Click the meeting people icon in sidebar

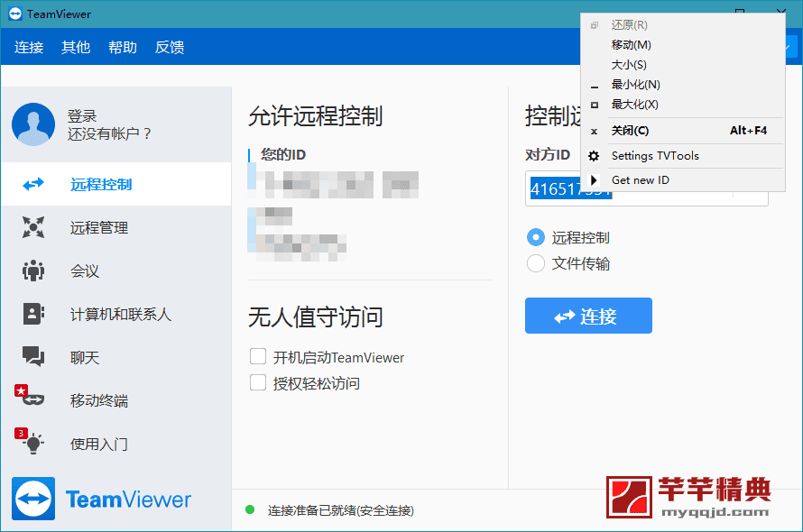tap(33, 271)
